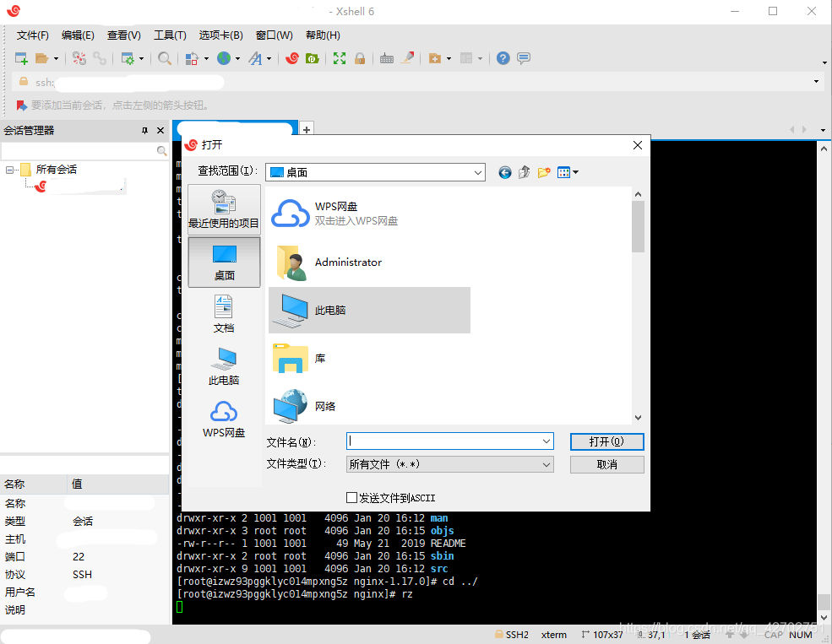832x644 pixels.
Task: Click the globe Encoding toolbar icon
Action: tap(224, 58)
